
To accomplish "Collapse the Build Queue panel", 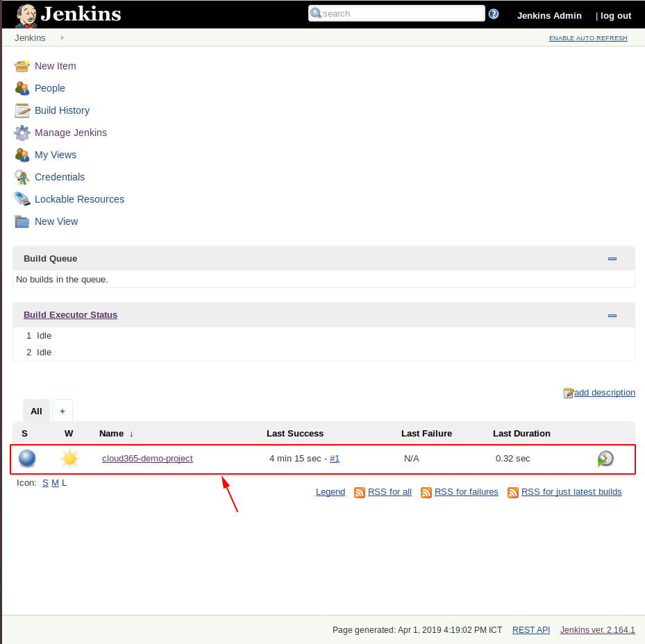I will 612,259.
